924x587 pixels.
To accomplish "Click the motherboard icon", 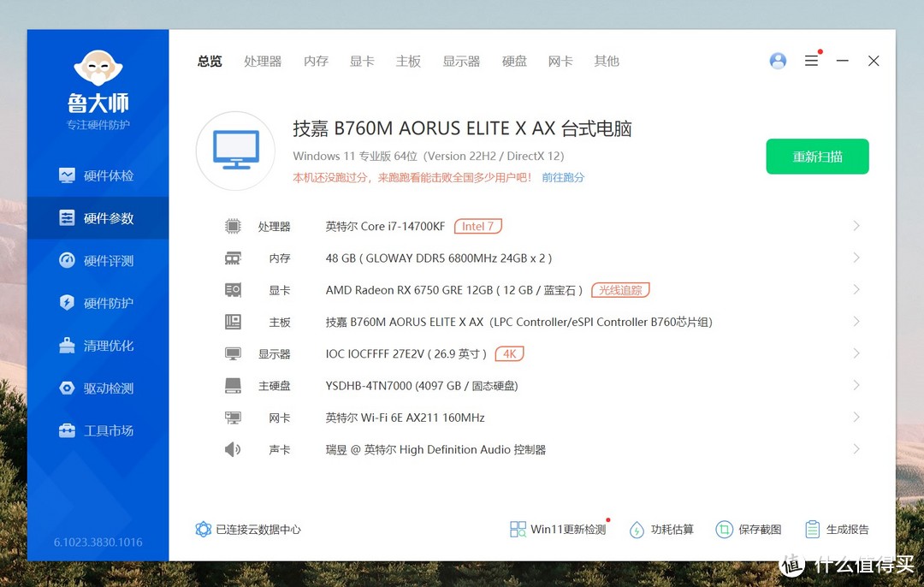I will [x=233, y=322].
